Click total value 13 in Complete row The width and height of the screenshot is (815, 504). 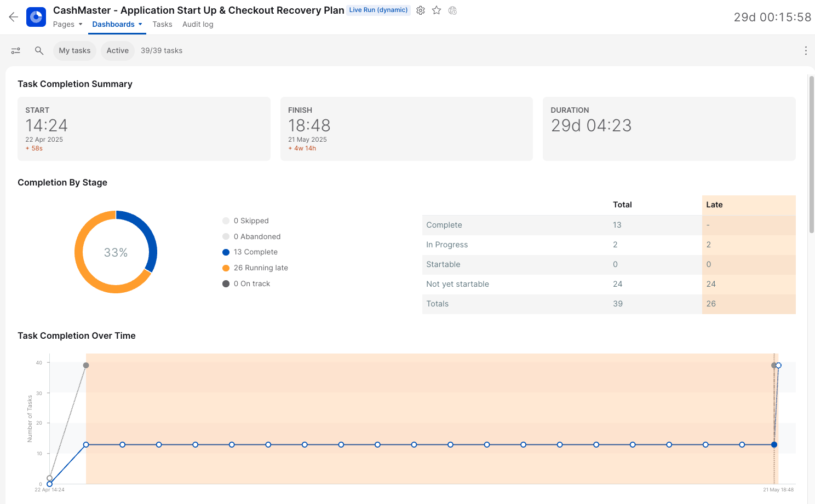click(x=617, y=225)
